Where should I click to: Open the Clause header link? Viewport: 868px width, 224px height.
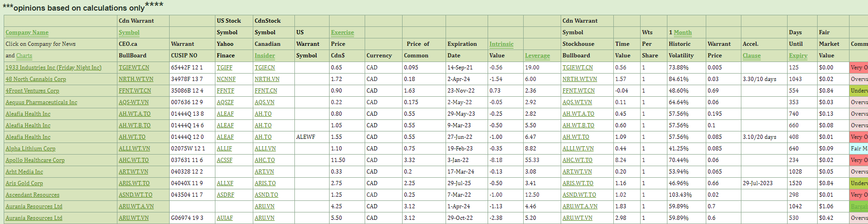751,56
